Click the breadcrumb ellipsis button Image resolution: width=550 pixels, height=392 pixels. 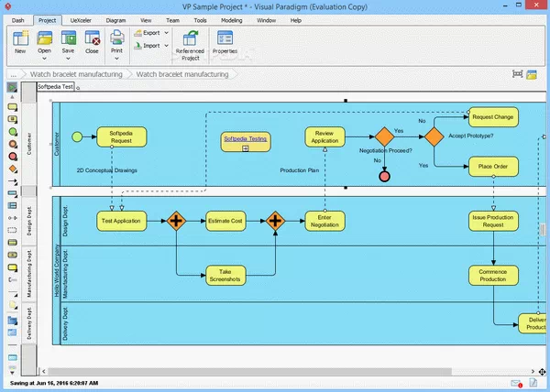[14, 73]
